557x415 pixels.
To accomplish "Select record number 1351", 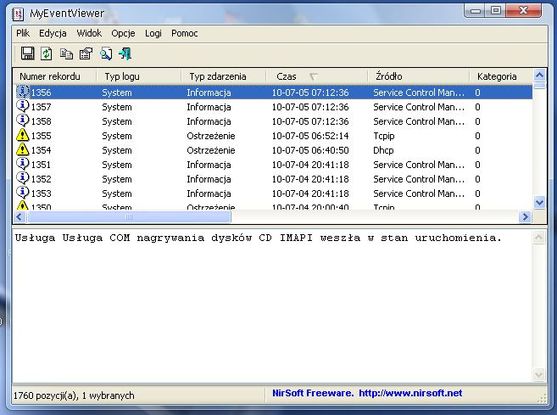I will pos(41,165).
